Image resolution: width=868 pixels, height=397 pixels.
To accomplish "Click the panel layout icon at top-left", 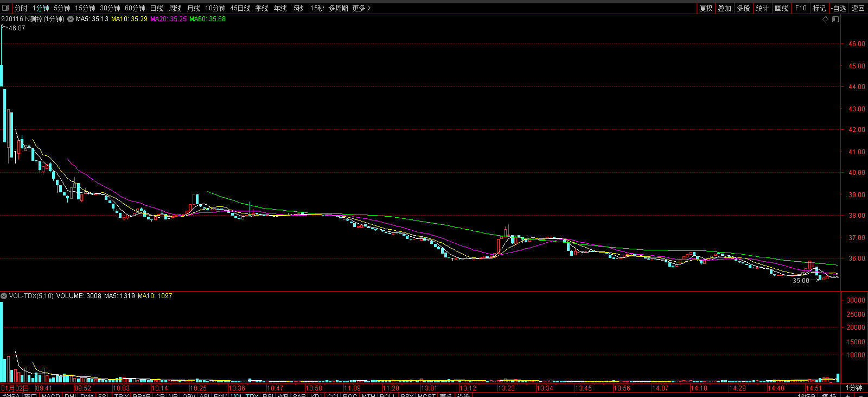I will [x=5, y=8].
